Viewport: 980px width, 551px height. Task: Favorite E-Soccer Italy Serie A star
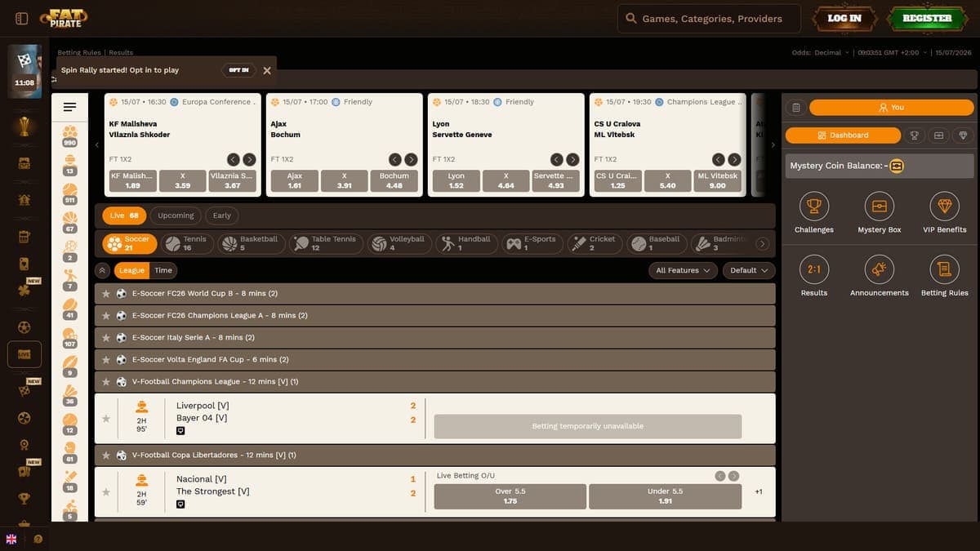(105, 338)
